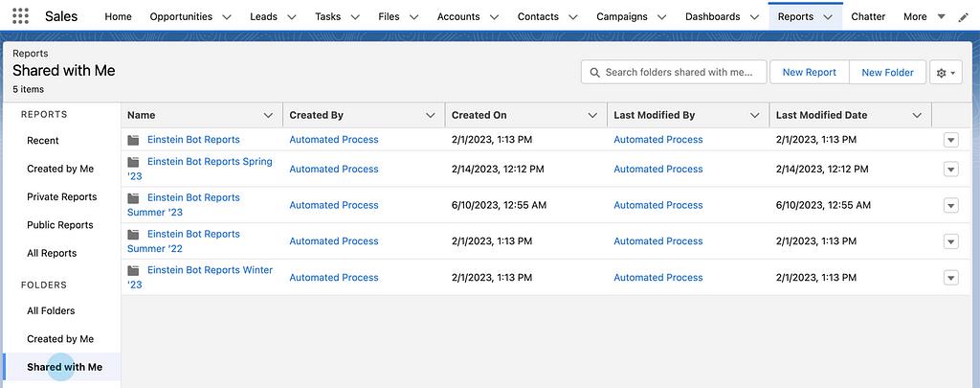Viewport: 980px width, 388px height.
Task: Expand row actions menu for Summer '22 folder
Action: [x=950, y=241]
